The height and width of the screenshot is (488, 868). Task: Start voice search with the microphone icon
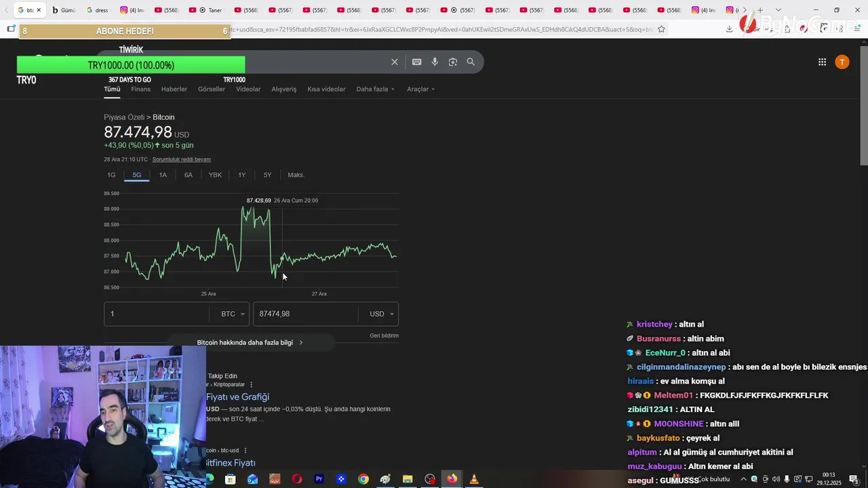[435, 62]
